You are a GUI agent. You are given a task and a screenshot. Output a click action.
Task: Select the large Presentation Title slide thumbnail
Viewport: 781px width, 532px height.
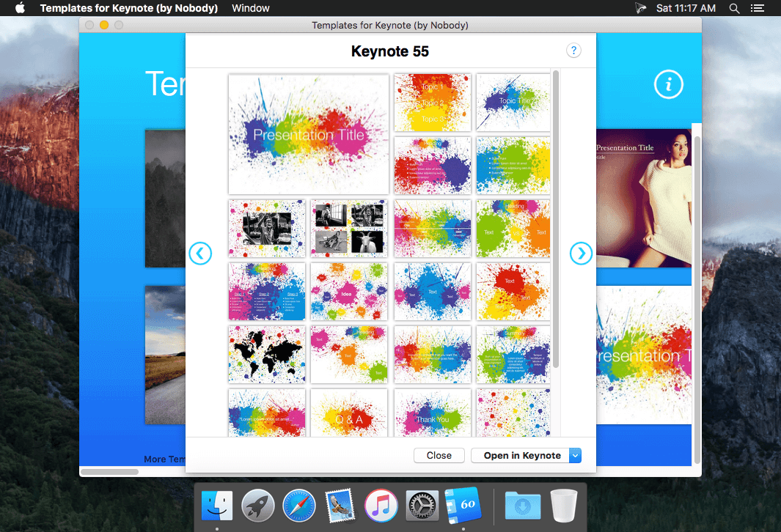(x=309, y=134)
